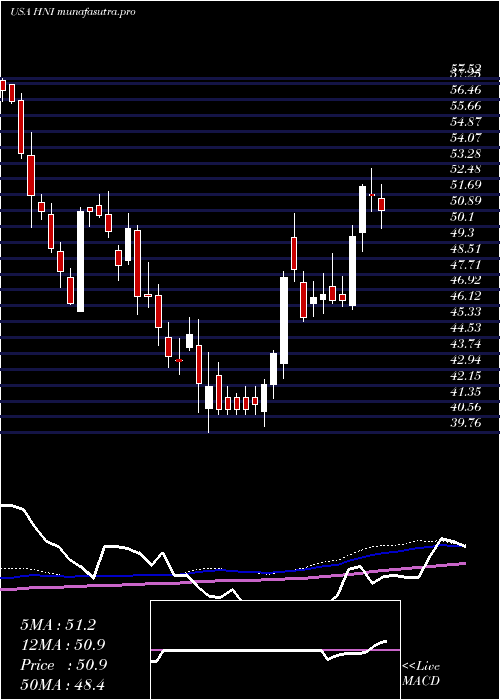Click the 43.74 price axis label
Image resolution: width=500 pixels, height=700 pixels.
[x=465, y=343]
